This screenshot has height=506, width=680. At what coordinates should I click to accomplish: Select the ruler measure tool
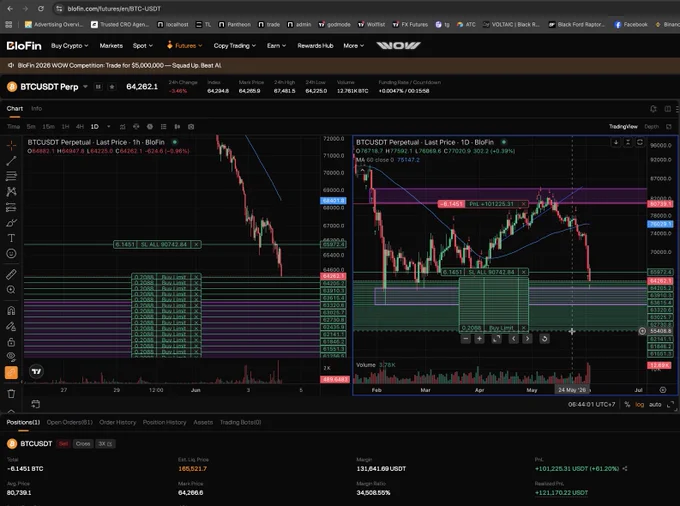coord(11,274)
